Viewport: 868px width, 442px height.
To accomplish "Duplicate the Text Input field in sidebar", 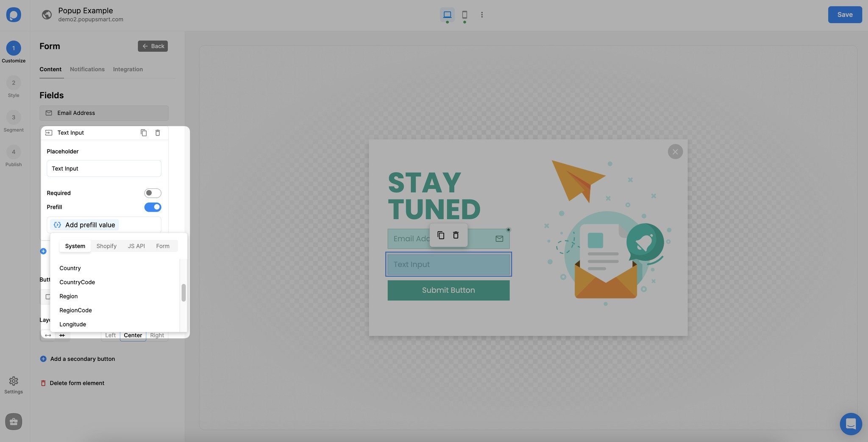I will tap(144, 133).
